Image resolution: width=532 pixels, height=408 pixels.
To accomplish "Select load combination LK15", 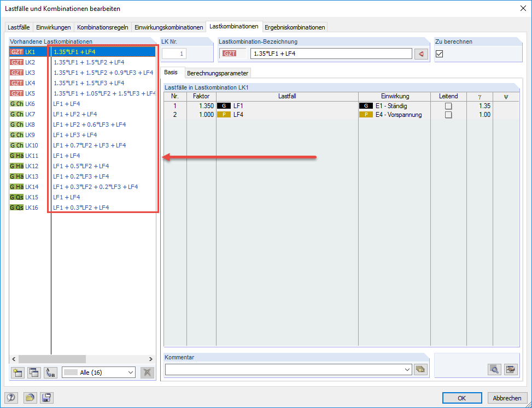I will coord(83,197).
